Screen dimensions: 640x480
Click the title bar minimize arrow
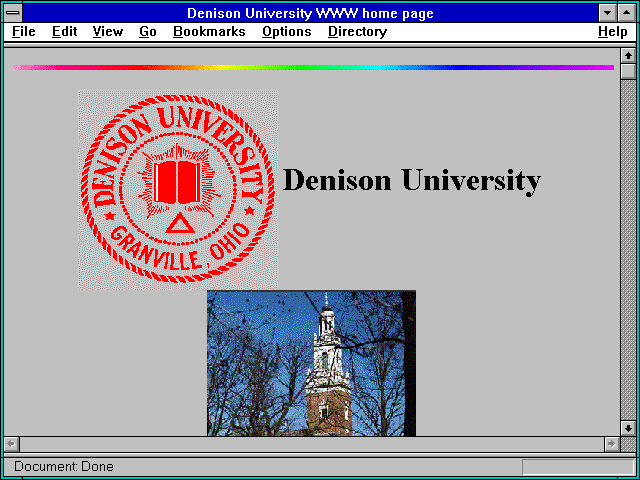pos(607,13)
